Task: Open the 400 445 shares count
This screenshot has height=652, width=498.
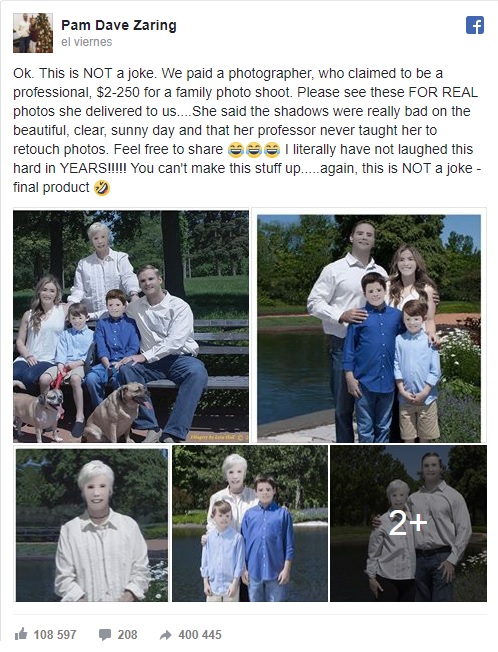Action: [x=200, y=635]
